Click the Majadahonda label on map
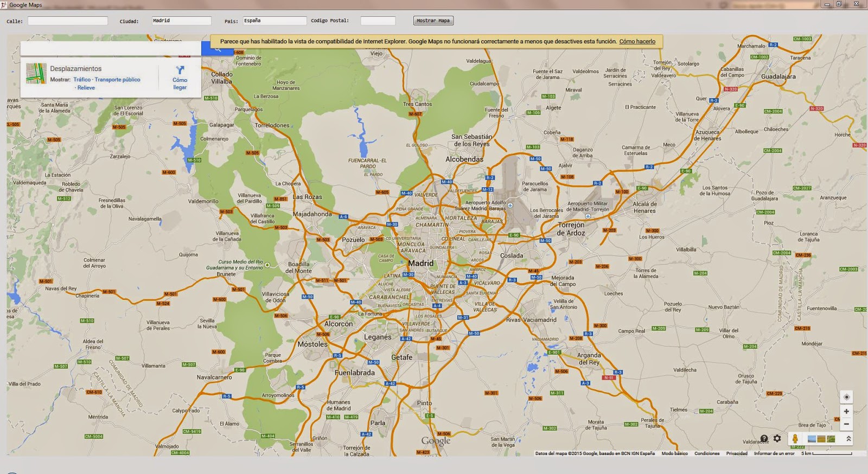The image size is (868, 474). [x=312, y=214]
